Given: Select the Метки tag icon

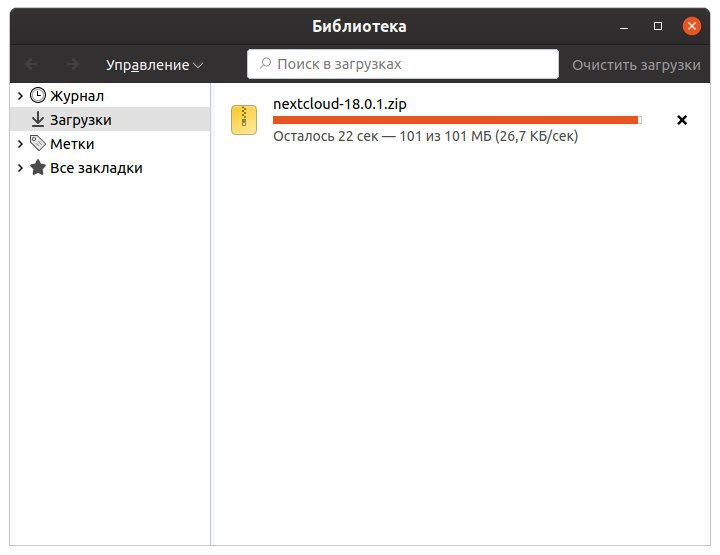Looking at the screenshot, I should [x=38, y=143].
